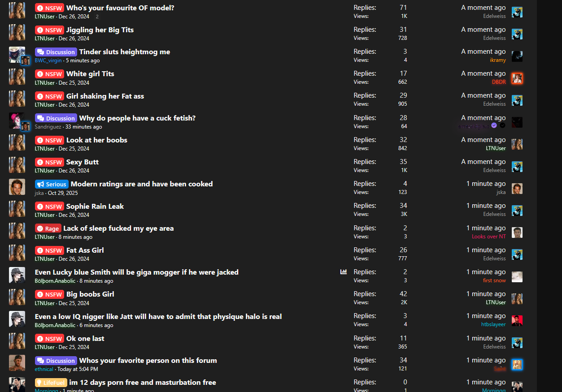Click the yellow LifeFuel prefix label
This screenshot has width=562, height=392.
(x=51, y=383)
